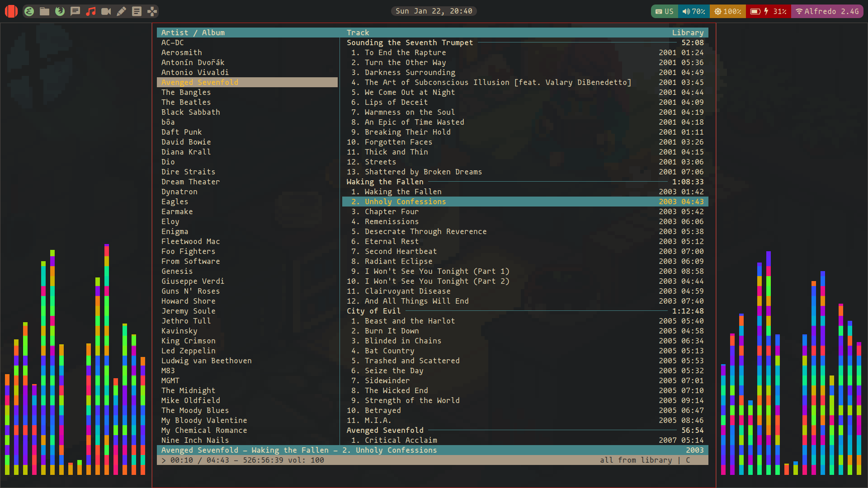The height and width of the screenshot is (488, 868).
Task: Click the video camera icon in taskbar
Action: (107, 11)
